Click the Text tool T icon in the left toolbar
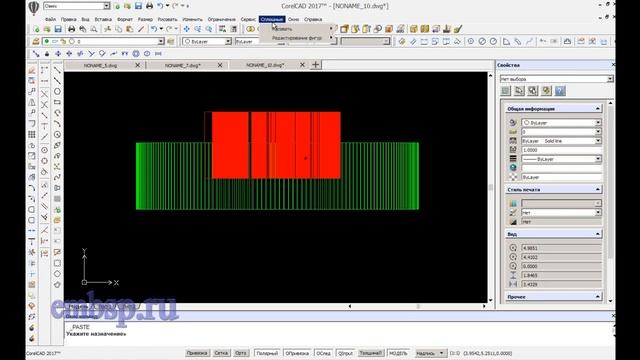 (32, 241)
